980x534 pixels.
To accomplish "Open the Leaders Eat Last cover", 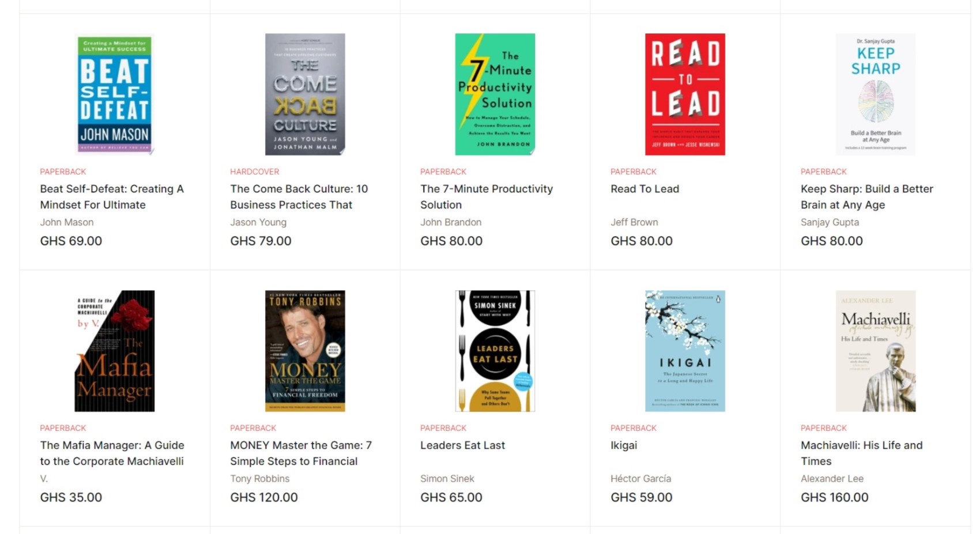I will [495, 351].
